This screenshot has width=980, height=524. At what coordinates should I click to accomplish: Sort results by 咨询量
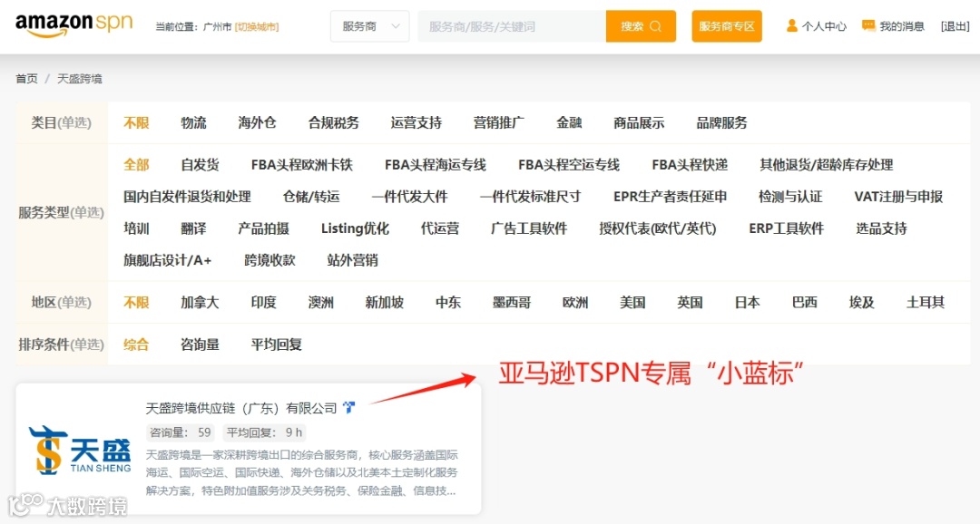[x=200, y=344]
